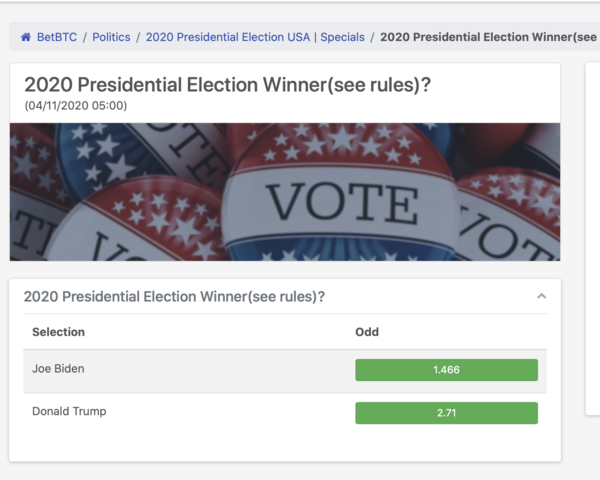Image resolution: width=600 pixels, height=480 pixels.
Task: Go to Politics breadcrumb link
Action: 111,37
